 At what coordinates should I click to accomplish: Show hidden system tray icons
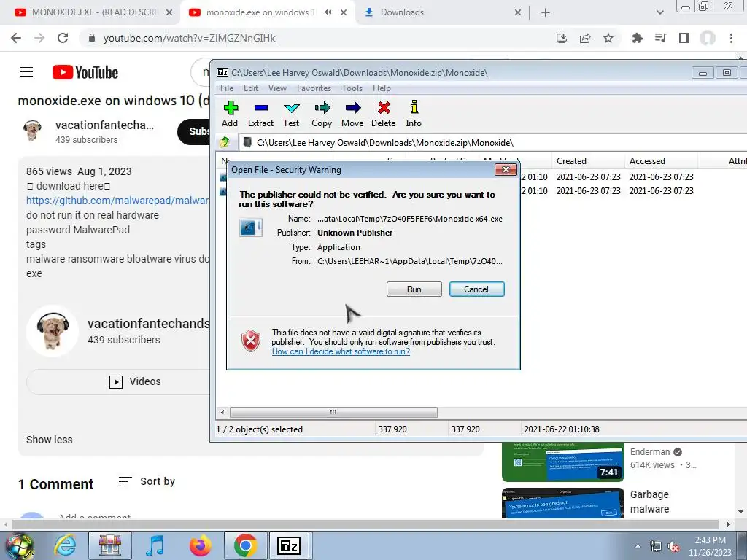pos(638,547)
